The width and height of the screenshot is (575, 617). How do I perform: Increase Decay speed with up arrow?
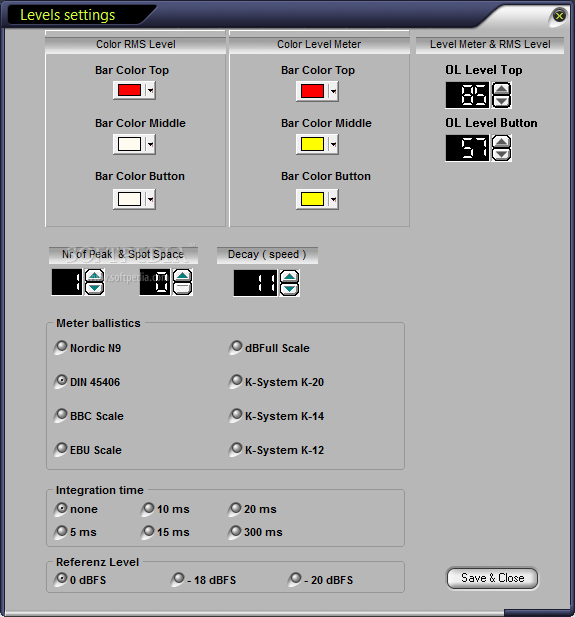[x=290, y=276]
